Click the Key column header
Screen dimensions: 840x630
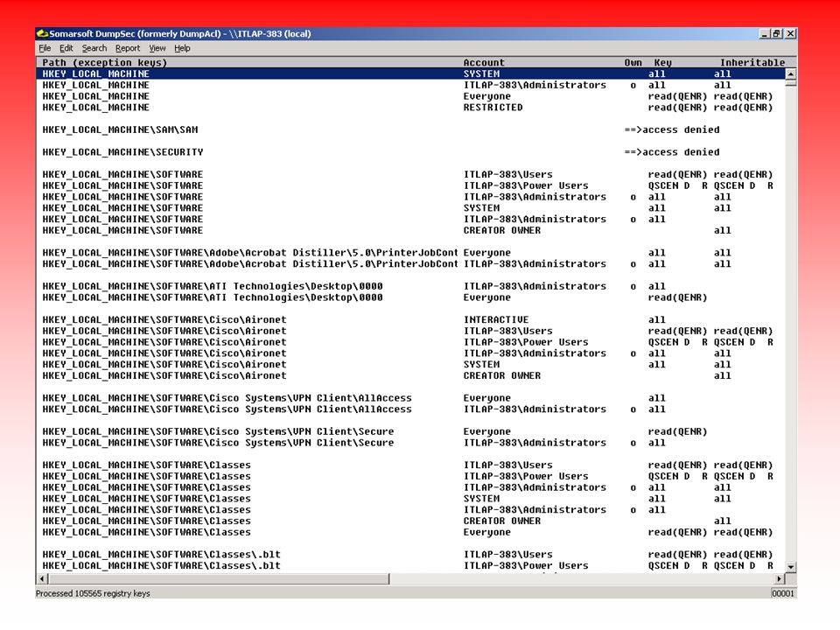click(x=662, y=63)
